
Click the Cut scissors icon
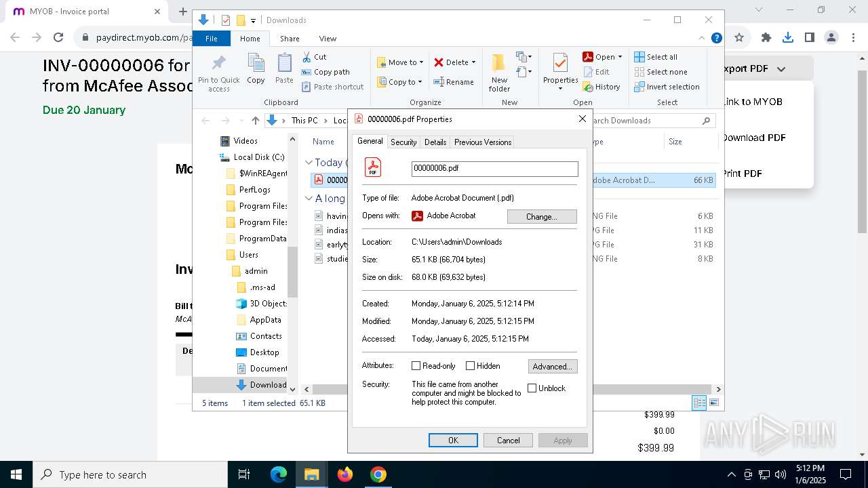coord(307,57)
